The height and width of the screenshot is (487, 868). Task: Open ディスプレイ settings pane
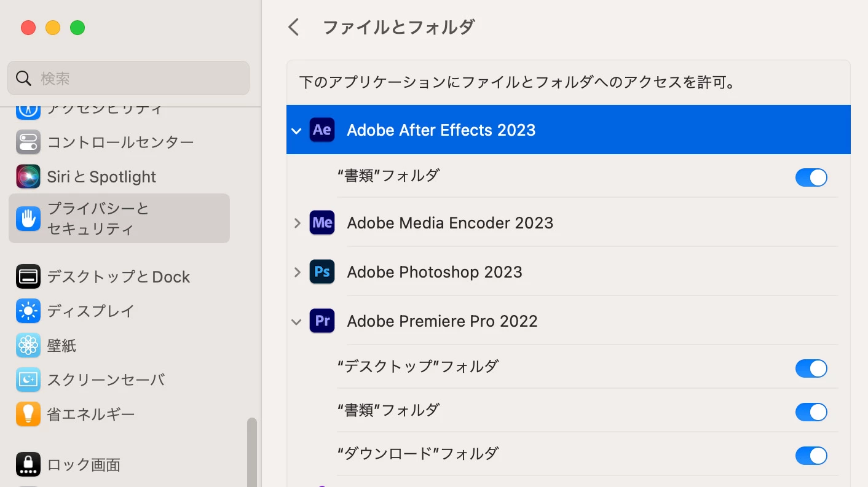[119, 311]
